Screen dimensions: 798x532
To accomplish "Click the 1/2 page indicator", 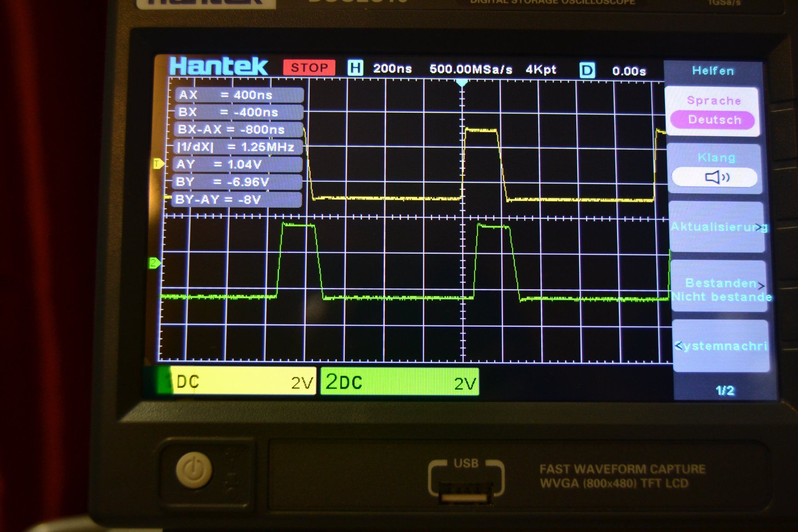I will 725,391.
